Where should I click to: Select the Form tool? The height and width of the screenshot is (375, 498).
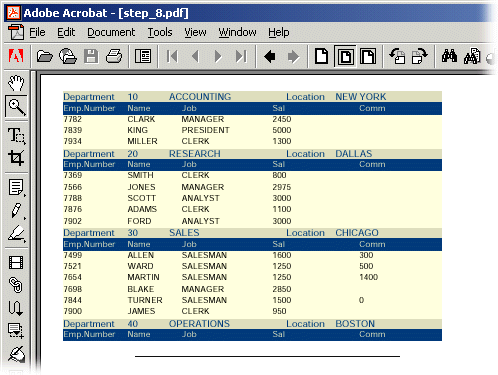16,331
